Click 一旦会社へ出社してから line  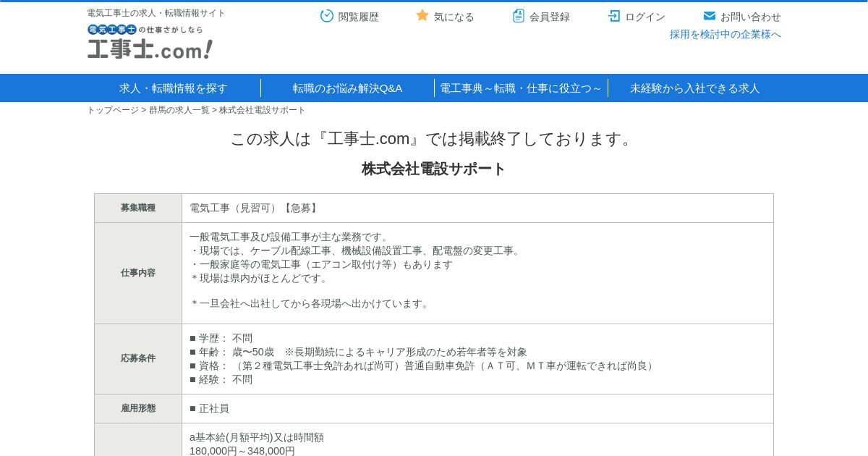pyautogui.click(x=311, y=303)
